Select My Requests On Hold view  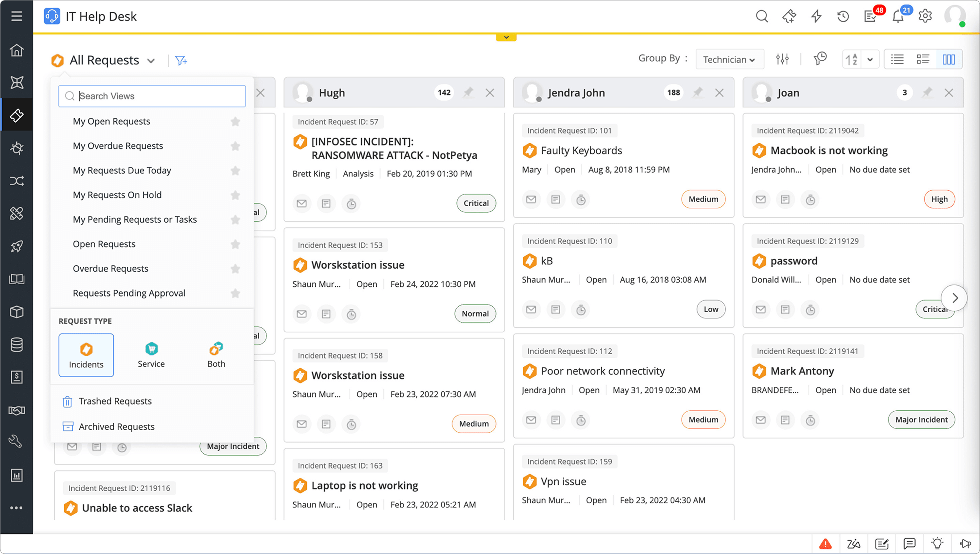[117, 195]
